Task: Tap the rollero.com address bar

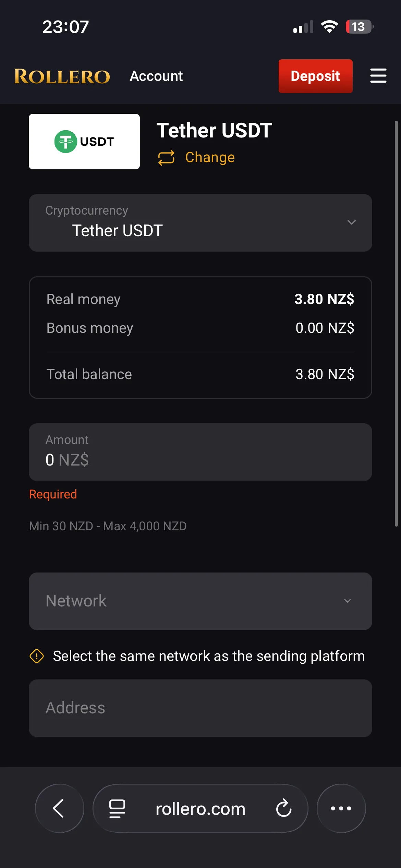Action: coord(200,808)
